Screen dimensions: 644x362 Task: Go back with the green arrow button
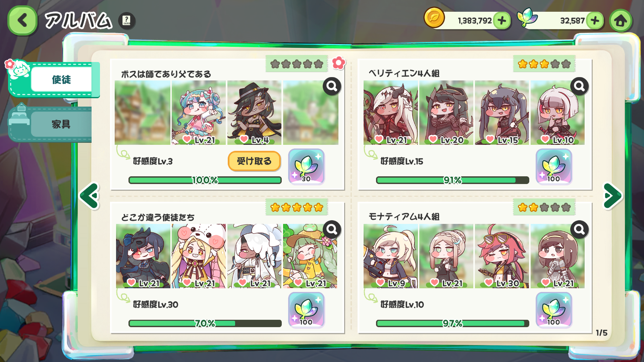pyautogui.click(x=22, y=20)
